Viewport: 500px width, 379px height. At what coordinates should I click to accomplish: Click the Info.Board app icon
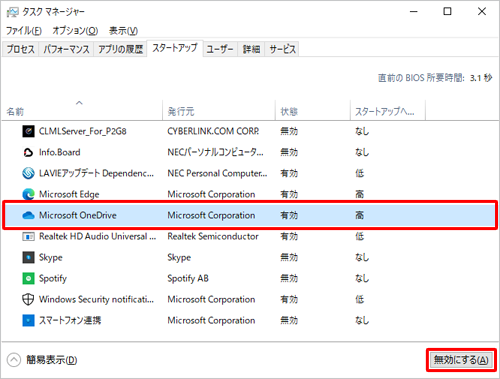(x=28, y=152)
